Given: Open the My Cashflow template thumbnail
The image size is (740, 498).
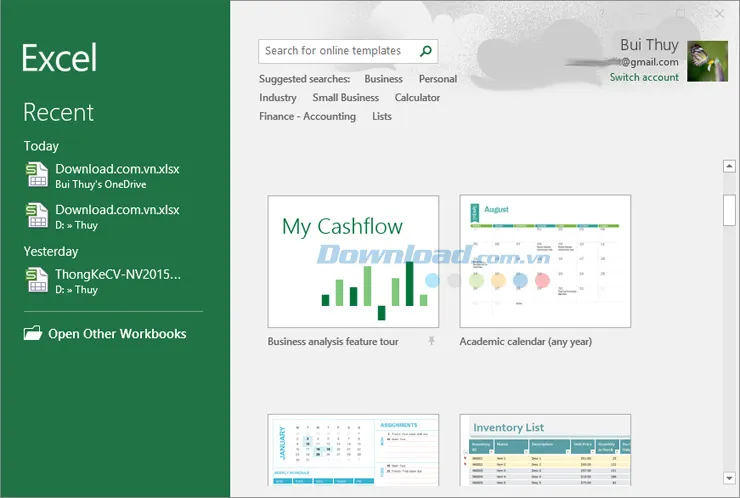Looking at the screenshot, I should tap(353, 262).
